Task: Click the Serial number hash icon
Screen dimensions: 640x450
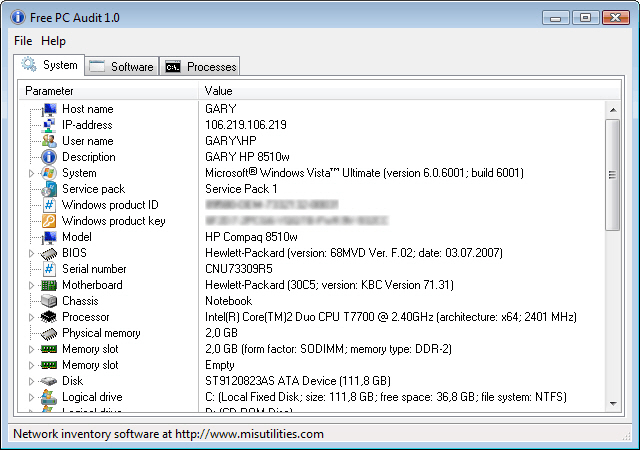Action: 49,269
